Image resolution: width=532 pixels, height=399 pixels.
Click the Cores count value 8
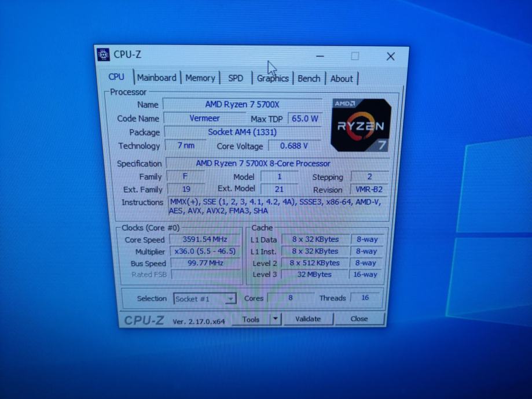(291, 298)
